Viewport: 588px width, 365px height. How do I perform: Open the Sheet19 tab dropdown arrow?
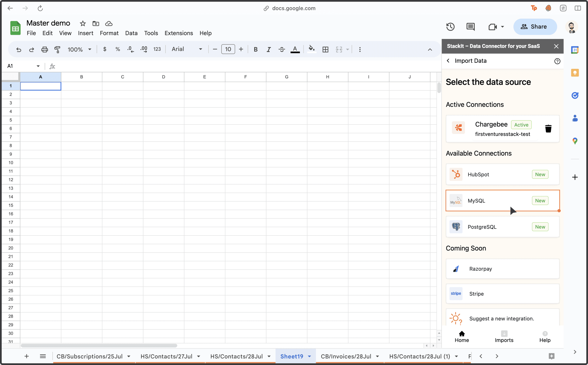tap(309, 356)
